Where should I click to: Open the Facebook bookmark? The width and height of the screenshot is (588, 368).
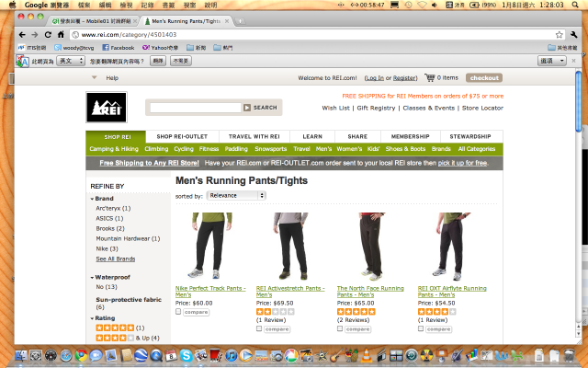coord(119,48)
